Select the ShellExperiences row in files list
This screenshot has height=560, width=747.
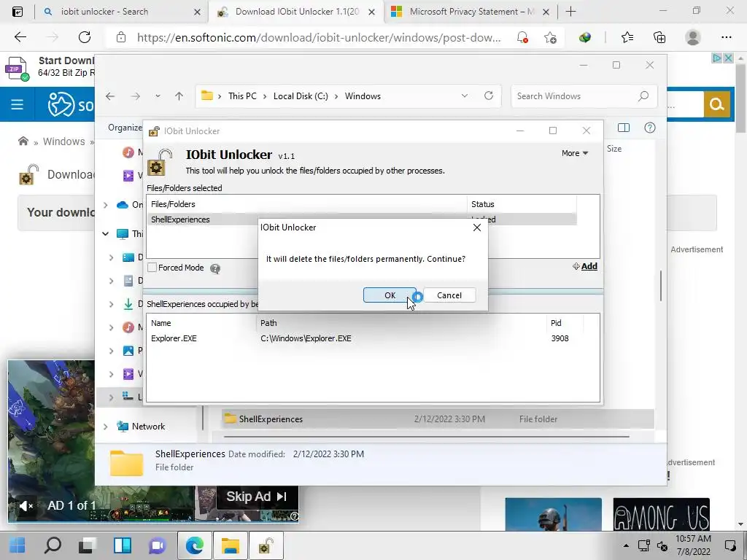(x=361, y=219)
